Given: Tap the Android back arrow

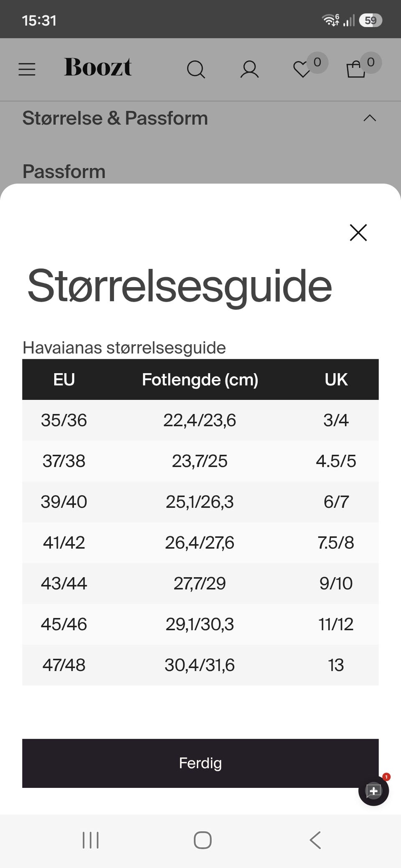Looking at the screenshot, I should [x=315, y=840].
